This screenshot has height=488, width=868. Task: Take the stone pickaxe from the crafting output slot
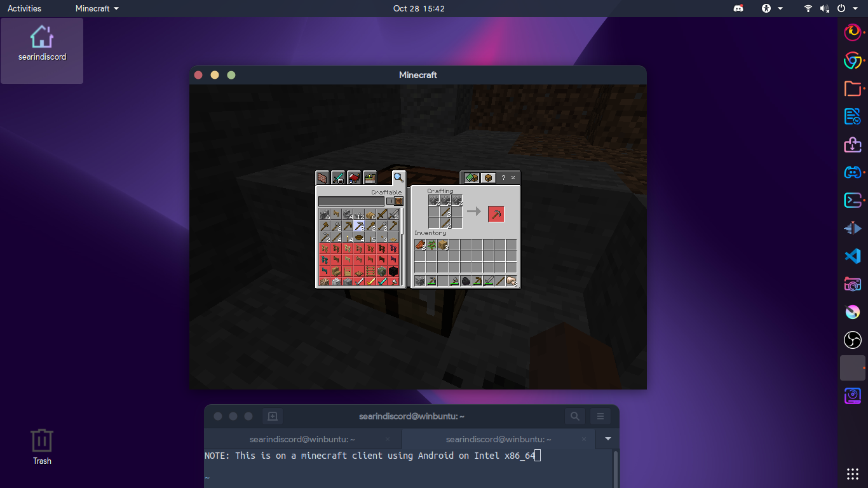coord(496,214)
